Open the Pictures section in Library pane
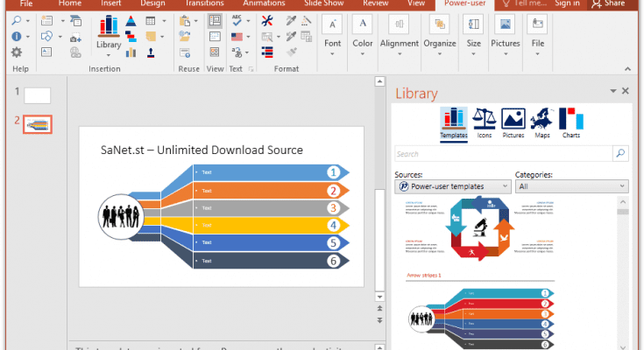This screenshot has height=350, width=644. coord(513,123)
